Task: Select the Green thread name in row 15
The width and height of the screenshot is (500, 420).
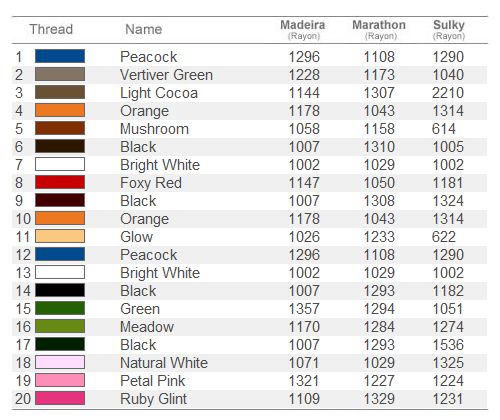Action: [x=140, y=309]
